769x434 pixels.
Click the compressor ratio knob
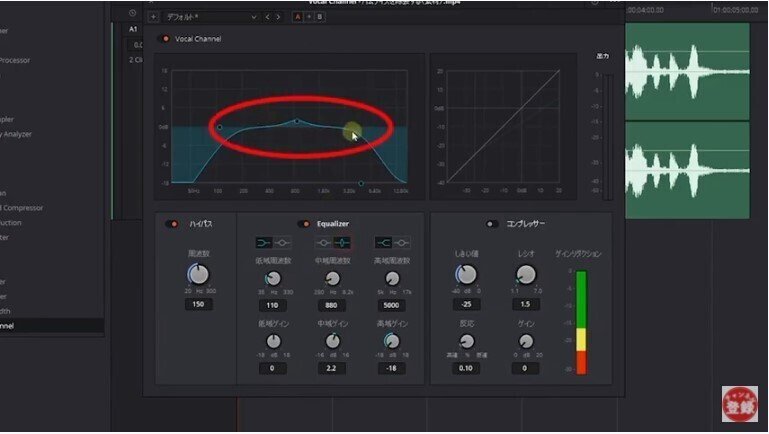pyautogui.click(x=526, y=275)
